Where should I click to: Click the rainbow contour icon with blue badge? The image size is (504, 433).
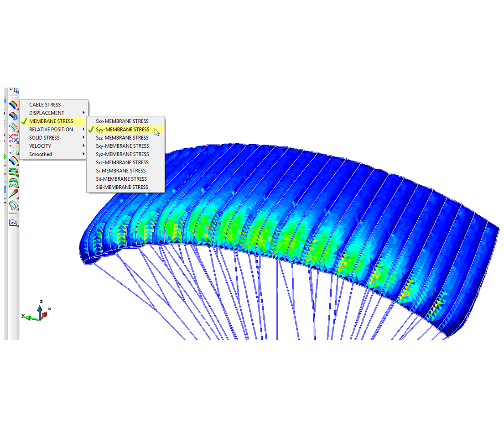(x=13, y=116)
